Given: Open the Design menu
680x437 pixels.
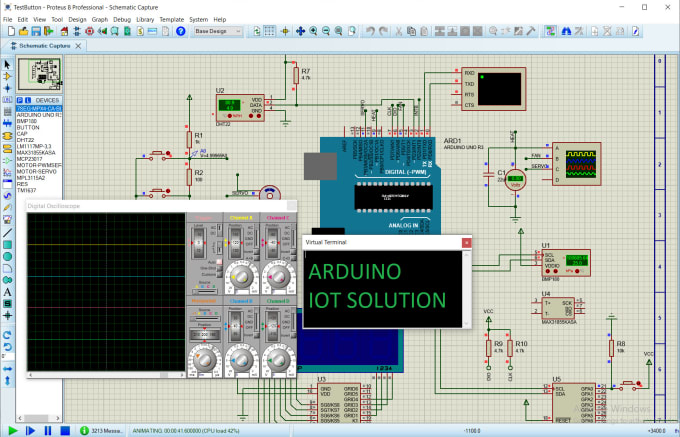Looking at the screenshot, I should tap(77, 20).
